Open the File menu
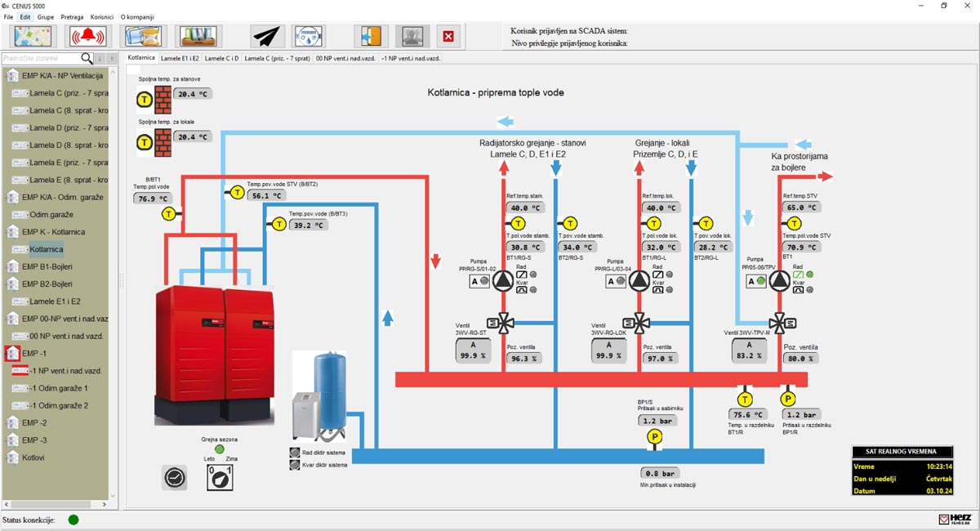Image resolution: width=980 pixels, height=531 pixels. 8,16
